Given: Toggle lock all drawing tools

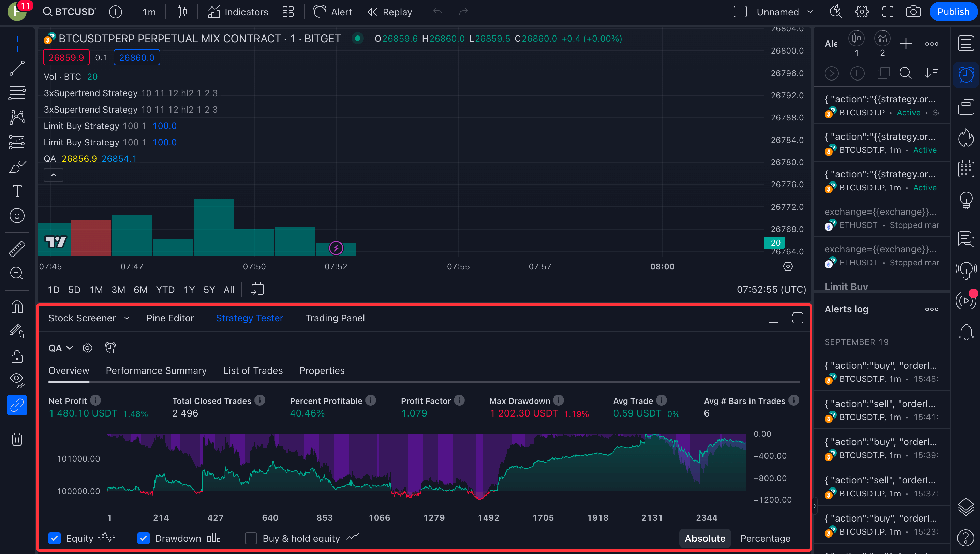Looking at the screenshot, I should [17, 356].
